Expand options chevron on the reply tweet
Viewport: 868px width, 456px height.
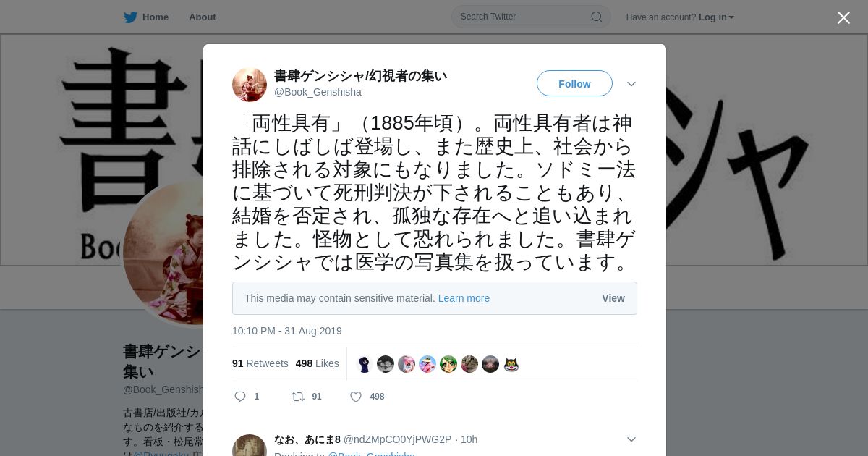tap(631, 439)
